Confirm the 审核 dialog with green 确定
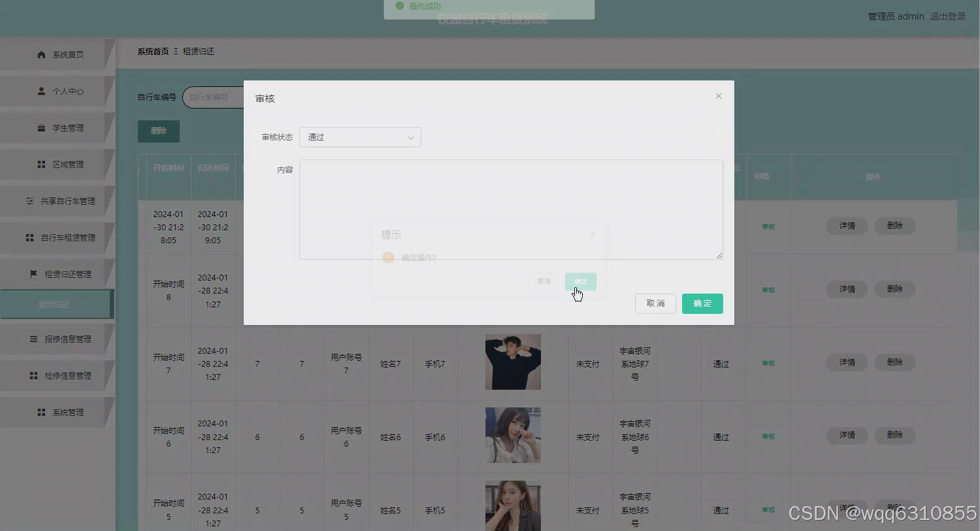Screen dimensions: 980x531 coord(702,303)
